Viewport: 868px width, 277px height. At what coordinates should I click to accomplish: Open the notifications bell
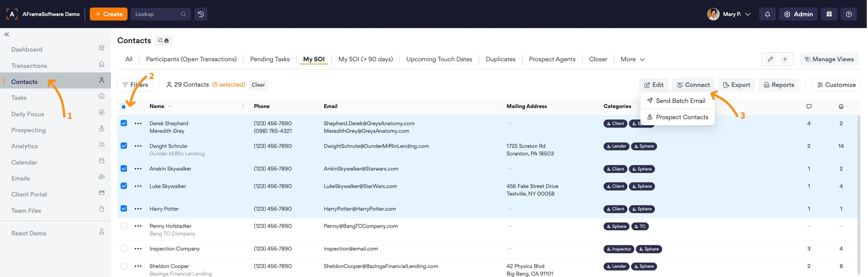point(767,14)
